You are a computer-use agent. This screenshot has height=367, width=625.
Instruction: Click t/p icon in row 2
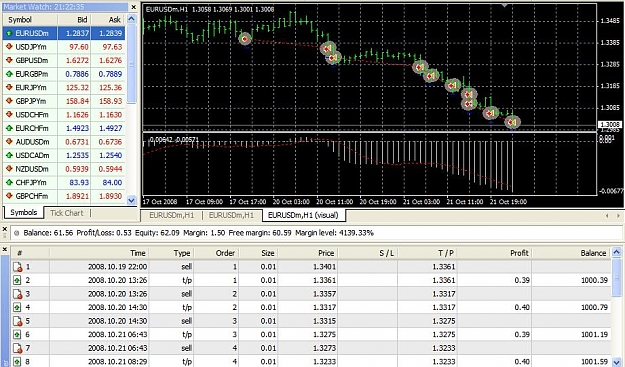[17, 280]
